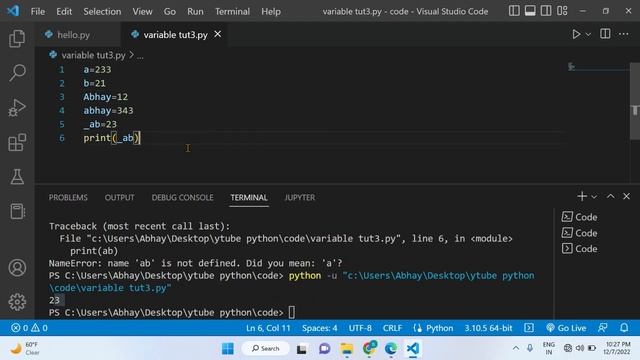The width and height of the screenshot is (640, 360).
Task: Open the Extensions view
Action: 17,142
